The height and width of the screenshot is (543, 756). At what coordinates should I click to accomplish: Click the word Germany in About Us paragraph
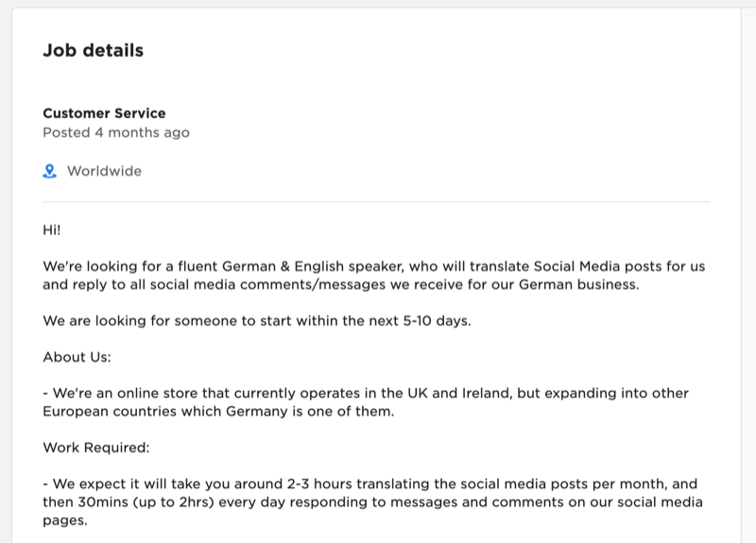point(256,412)
